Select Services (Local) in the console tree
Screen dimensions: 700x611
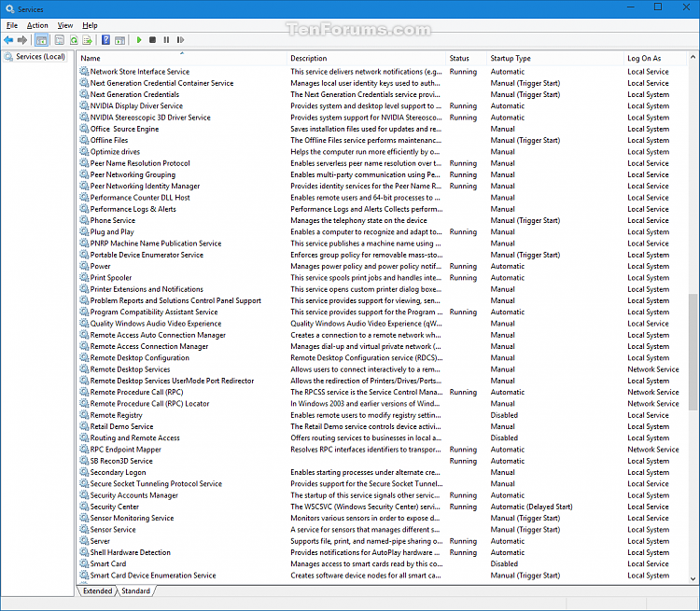(40, 57)
